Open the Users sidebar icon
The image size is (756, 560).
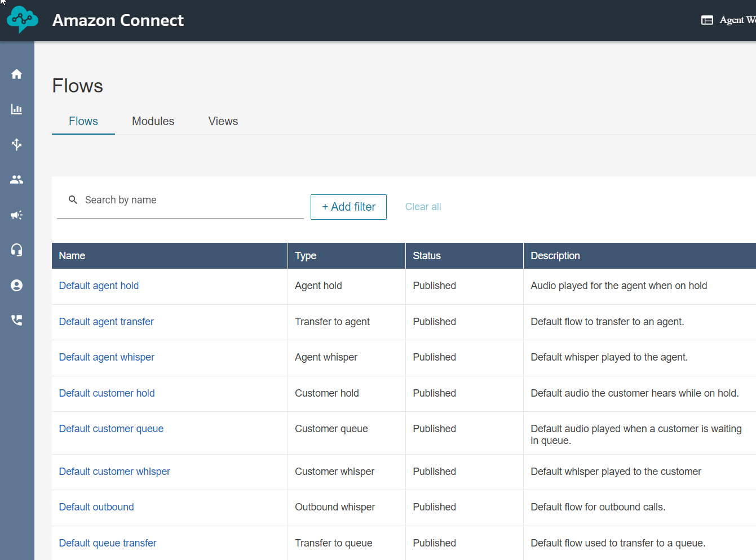17,180
